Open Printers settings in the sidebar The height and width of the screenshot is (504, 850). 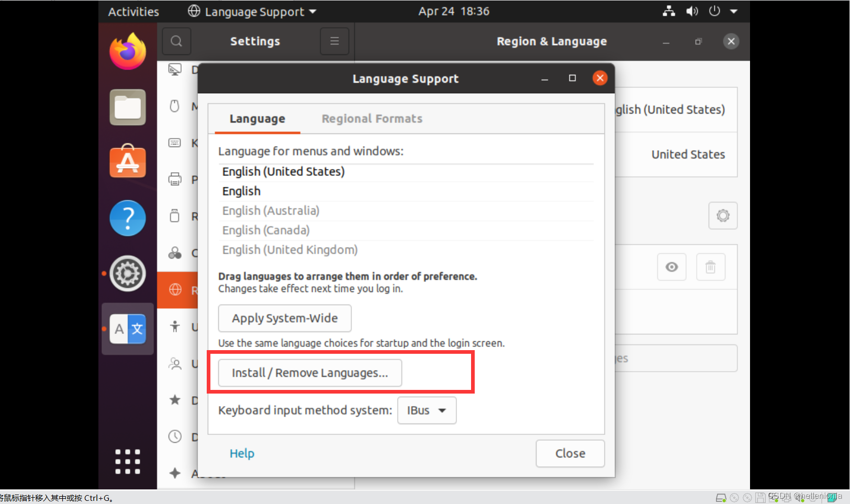point(174,179)
